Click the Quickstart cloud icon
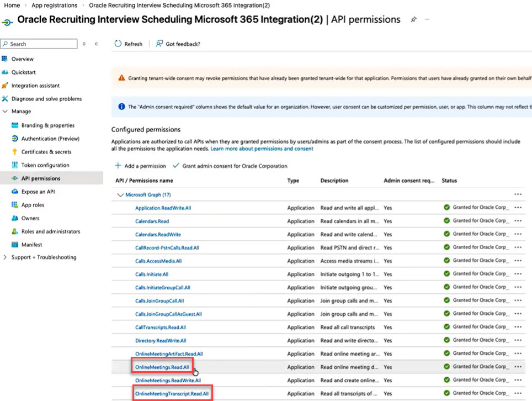 click(5, 72)
